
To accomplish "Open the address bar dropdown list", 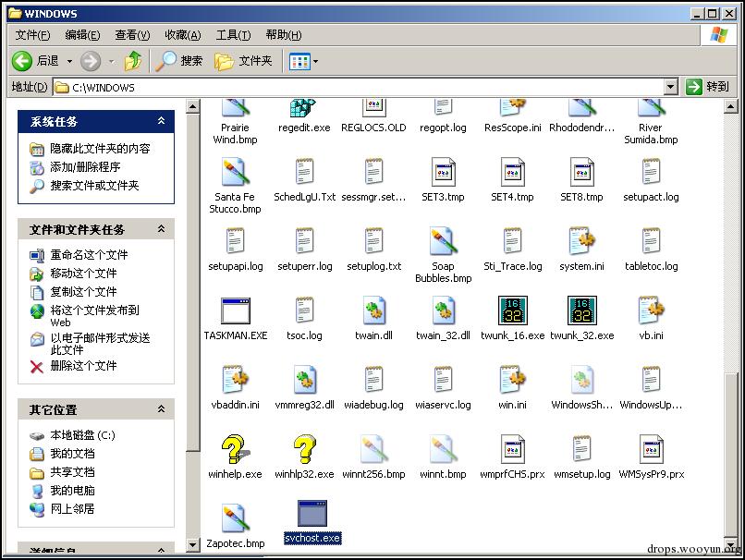I will click(x=671, y=87).
